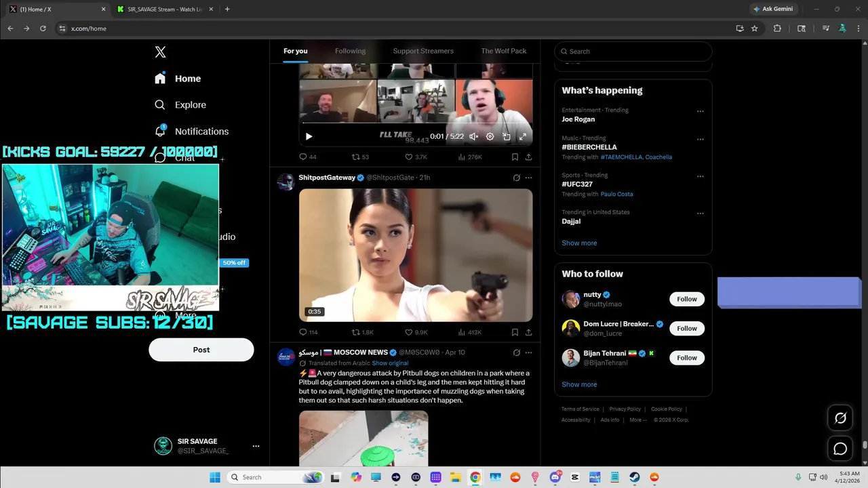868x488 pixels.
Task: Unmute the top video's audio
Action: (x=473, y=136)
